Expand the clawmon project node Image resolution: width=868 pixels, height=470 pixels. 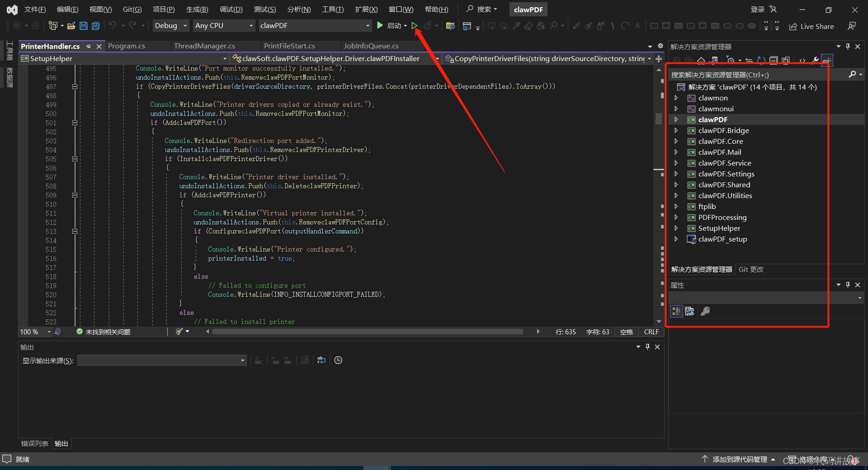(x=676, y=98)
